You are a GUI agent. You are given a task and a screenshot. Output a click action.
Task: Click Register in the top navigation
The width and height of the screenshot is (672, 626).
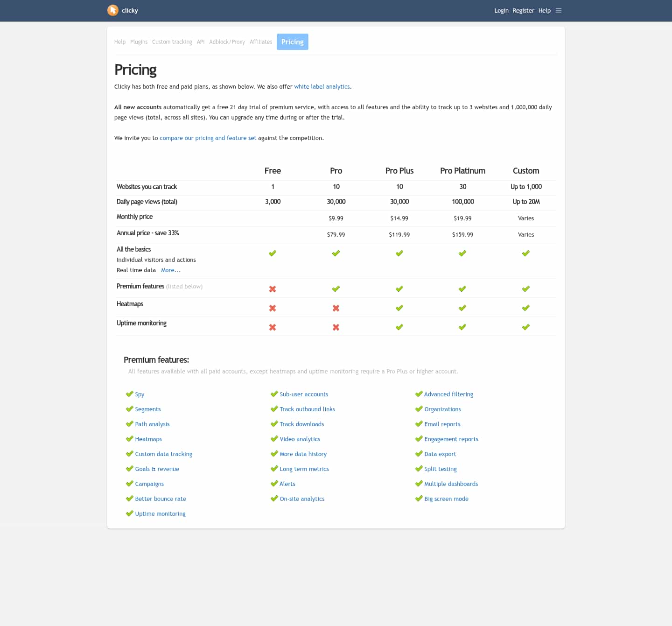[x=523, y=10]
